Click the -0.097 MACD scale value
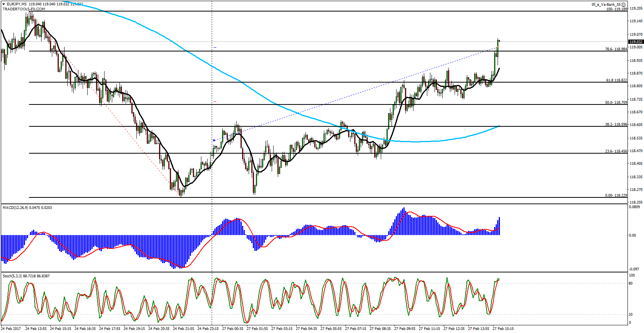This screenshot has width=644, height=333. 635,269
